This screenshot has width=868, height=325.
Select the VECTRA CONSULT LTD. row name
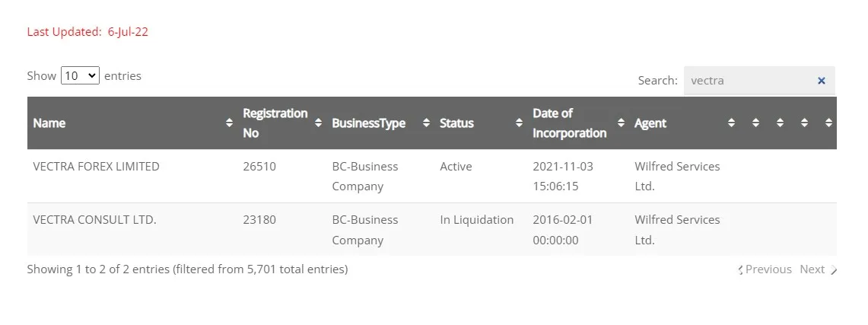click(x=94, y=220)
